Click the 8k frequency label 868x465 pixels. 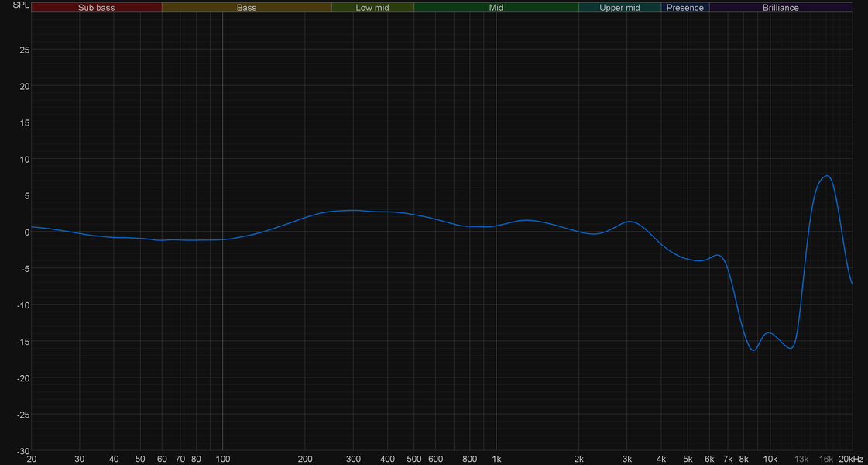pyautogui.click(x=744, y=459)
